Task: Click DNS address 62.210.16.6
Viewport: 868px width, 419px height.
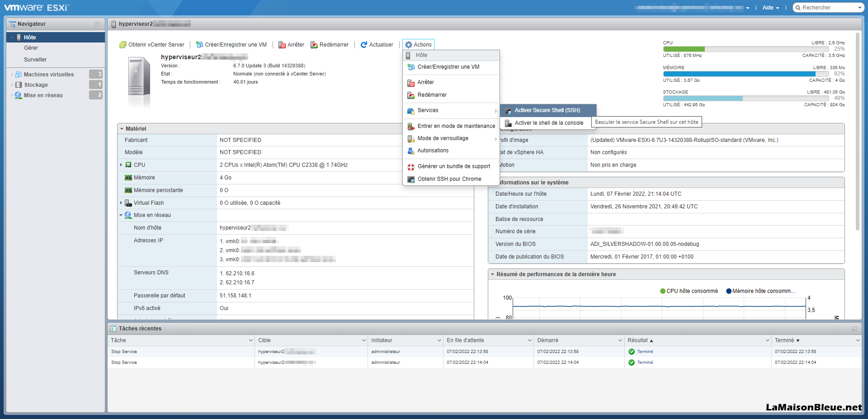Action: (x=240, y=273)
